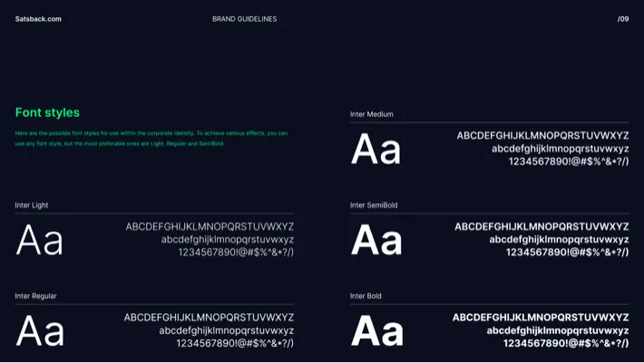Viewport: 644px width, 363px height.
Task: Click the Inter Light label
Action: [32, 205]
